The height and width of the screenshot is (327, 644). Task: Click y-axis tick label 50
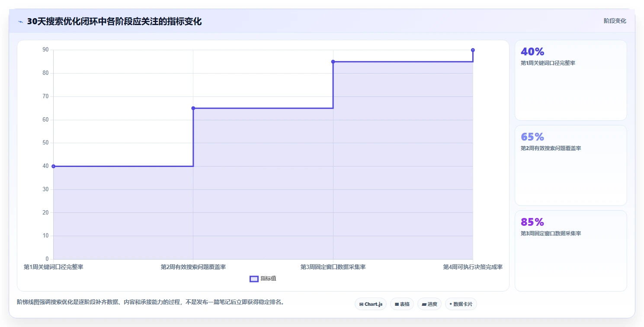(x=45, y=143)
